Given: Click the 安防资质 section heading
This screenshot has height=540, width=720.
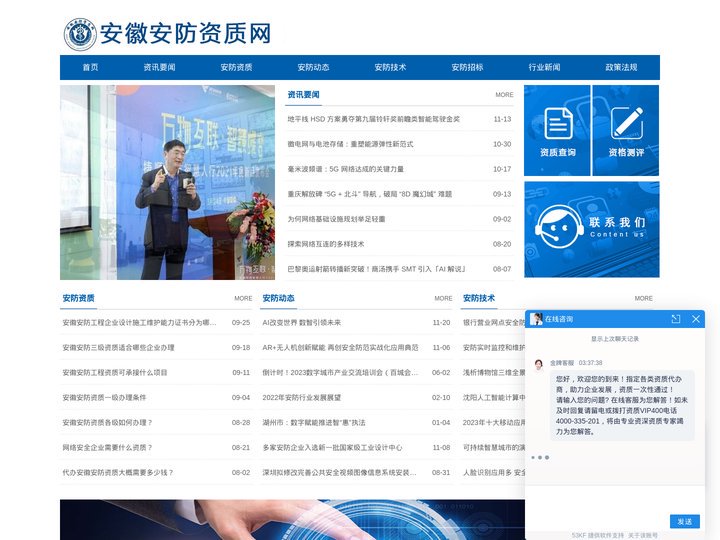Looking at the screenshot, I should point(79,298).
